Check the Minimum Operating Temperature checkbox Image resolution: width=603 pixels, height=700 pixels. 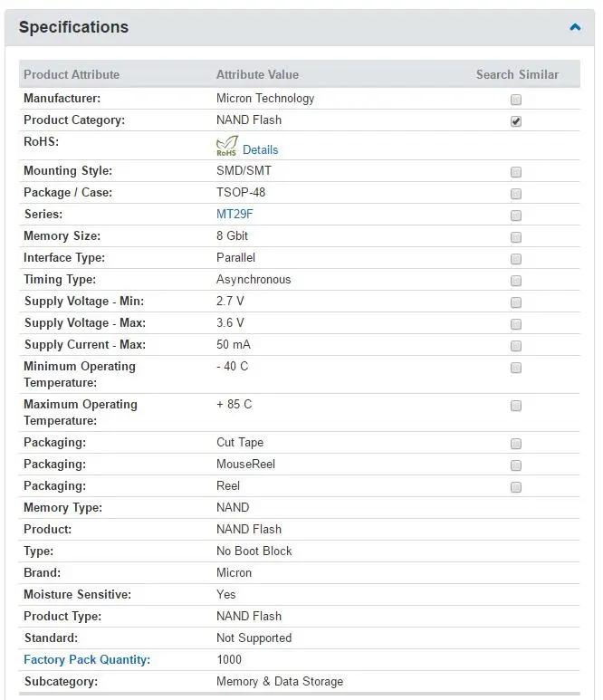click(515, 368)
